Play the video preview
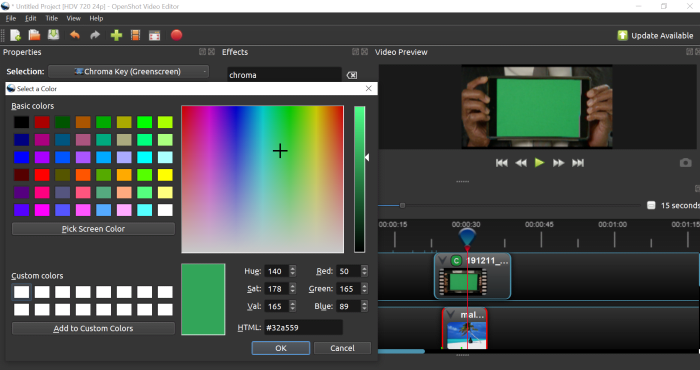The width and height of the screenshot is (700, 370). (539, 162)
